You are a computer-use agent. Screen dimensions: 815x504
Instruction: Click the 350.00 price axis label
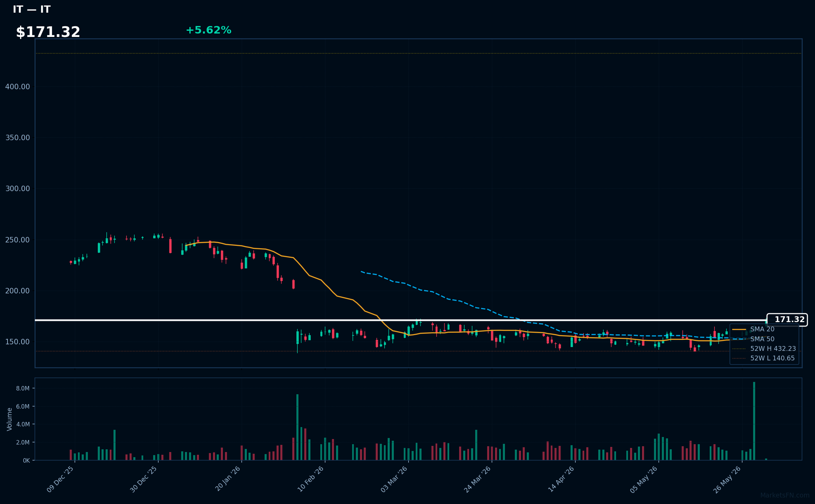17,138
